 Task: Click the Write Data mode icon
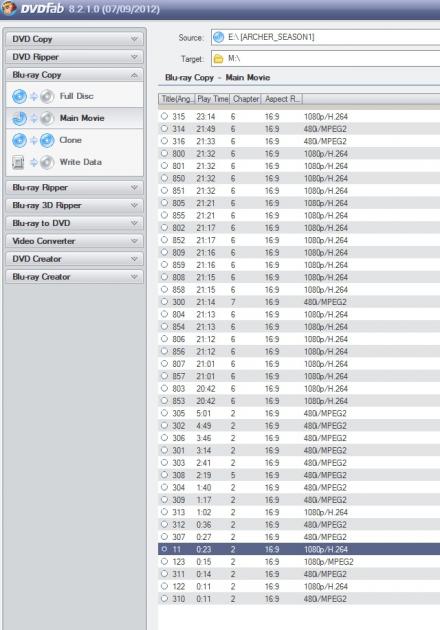click(33, 162)
